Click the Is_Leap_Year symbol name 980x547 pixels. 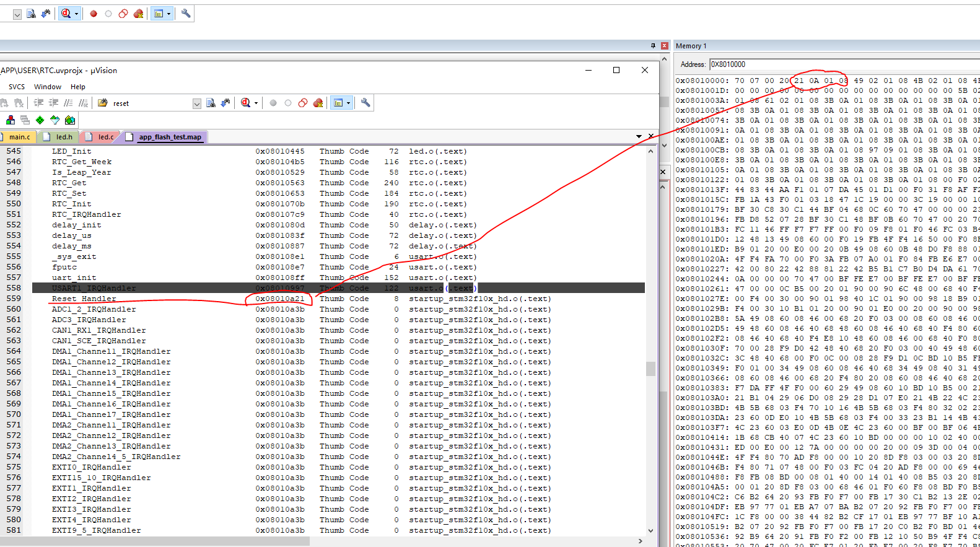[82, 172]
